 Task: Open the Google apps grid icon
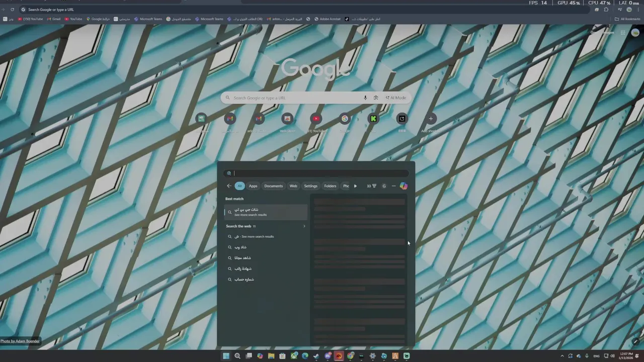pyautogui.click(x=623, y=33)
